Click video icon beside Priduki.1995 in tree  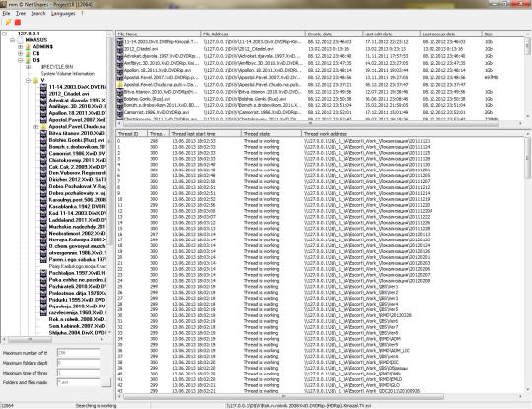tap(43, 300)
